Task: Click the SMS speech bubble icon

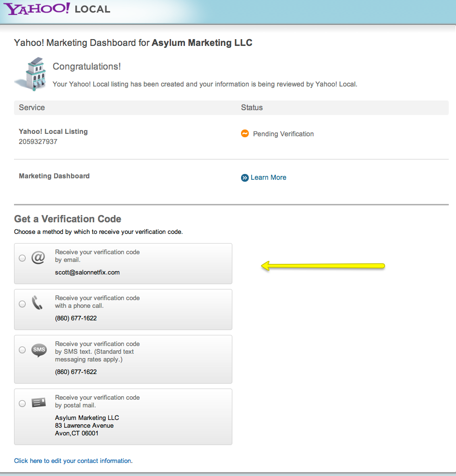Action: click(39, 350)
